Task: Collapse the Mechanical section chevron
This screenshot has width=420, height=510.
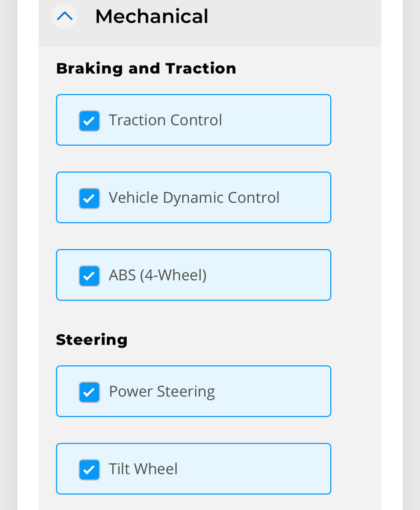Action: click(65, 17)
